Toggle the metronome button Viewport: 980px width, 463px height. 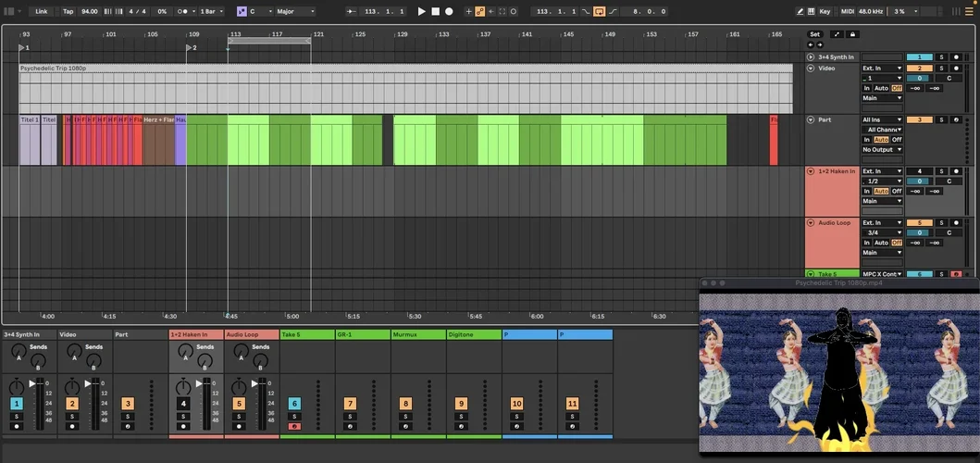pos(182,11)
